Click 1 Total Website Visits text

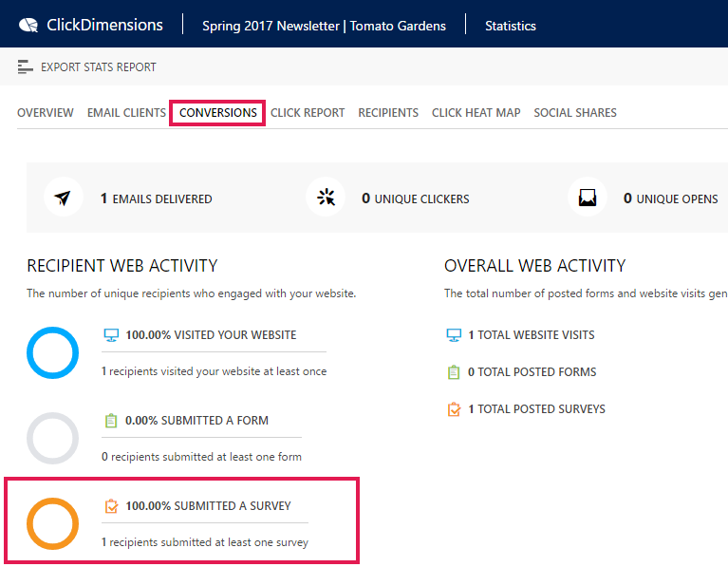[532, 335]
